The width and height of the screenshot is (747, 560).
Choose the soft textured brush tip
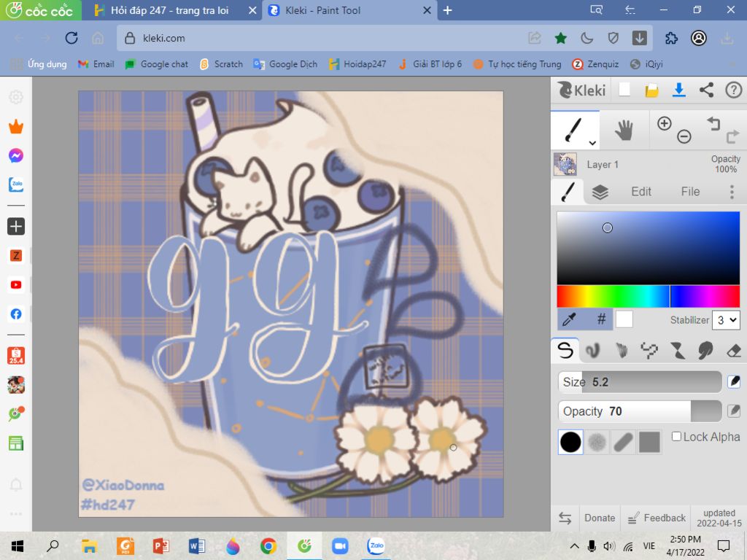597,442
